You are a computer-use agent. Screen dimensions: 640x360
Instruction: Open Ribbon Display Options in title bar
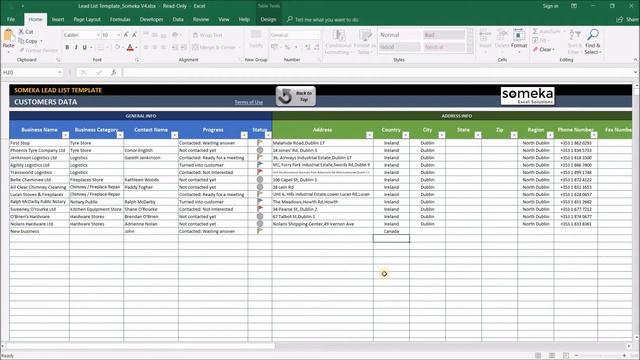tap(574, 6)
